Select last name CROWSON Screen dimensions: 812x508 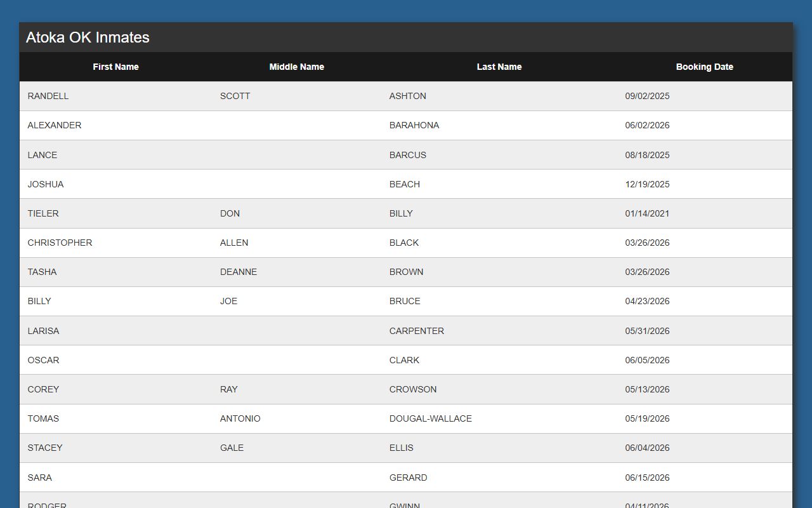tap(413, 389)
